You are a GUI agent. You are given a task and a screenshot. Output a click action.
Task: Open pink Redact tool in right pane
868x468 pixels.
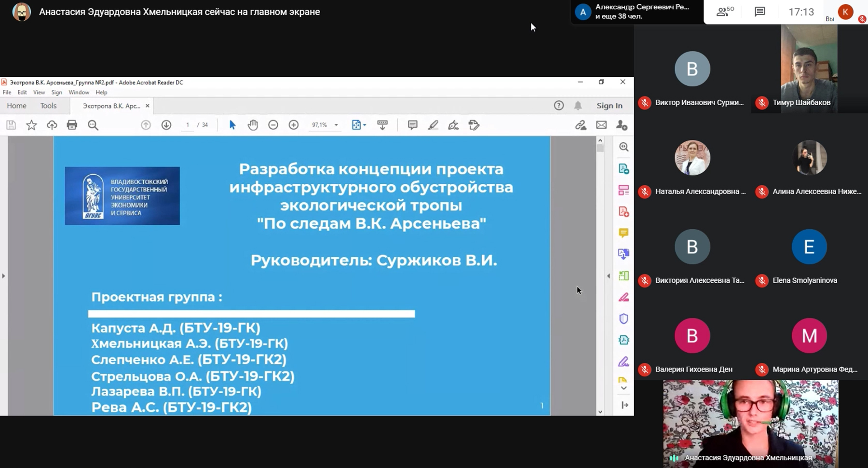(x=624, y=297)
